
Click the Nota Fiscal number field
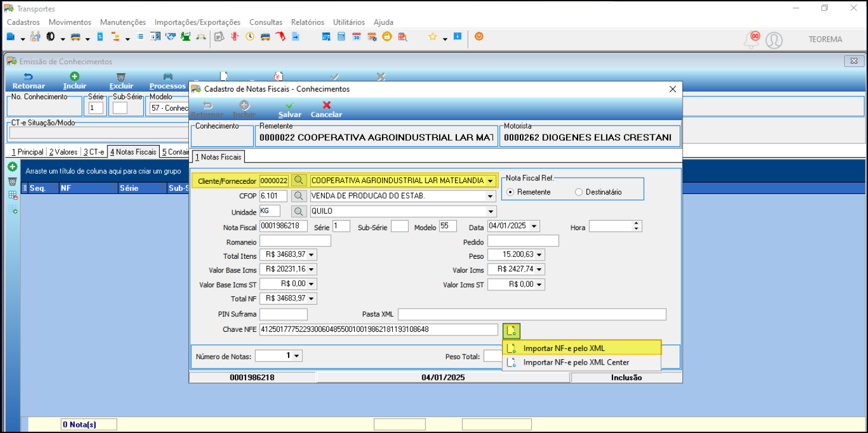click(x=283, y=226)
